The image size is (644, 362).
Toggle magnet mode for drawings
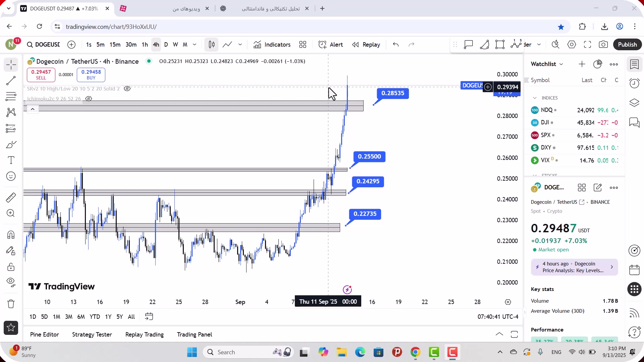point(11,235)
